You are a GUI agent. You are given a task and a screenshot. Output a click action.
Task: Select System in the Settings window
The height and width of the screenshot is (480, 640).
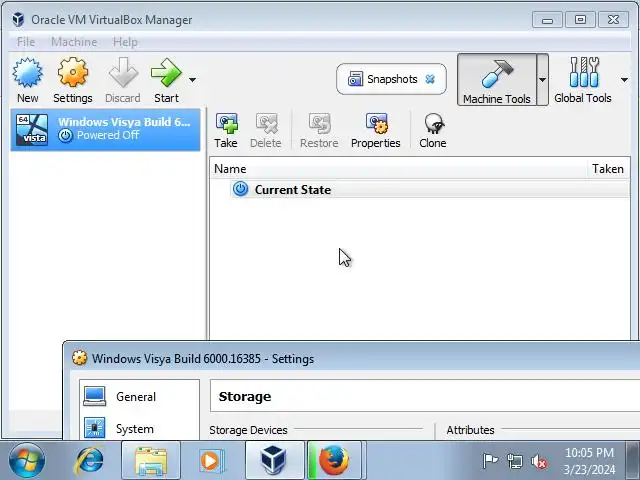click(139, 429)
